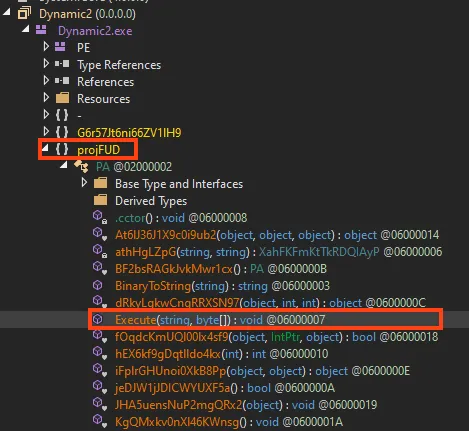469x431 pixels.
Task: Click the method icon beside .cctor()
Action: (99, 217)
